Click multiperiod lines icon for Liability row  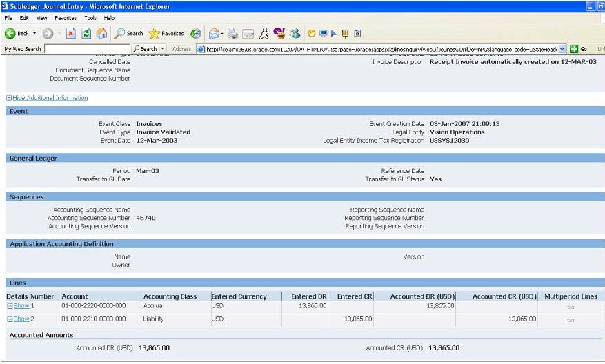571,321
